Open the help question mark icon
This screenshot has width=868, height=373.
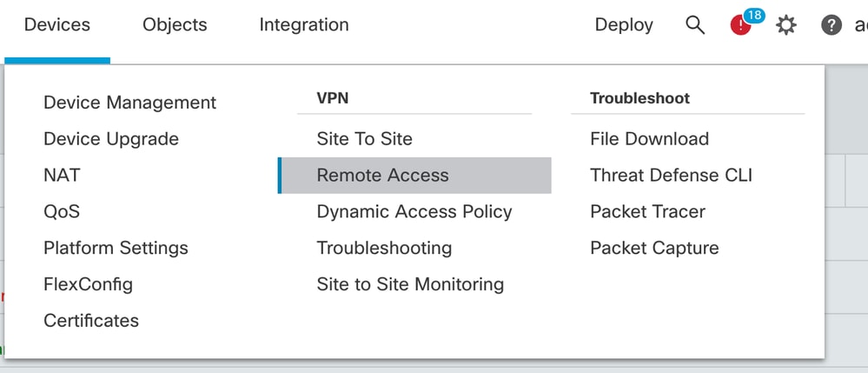831,25
